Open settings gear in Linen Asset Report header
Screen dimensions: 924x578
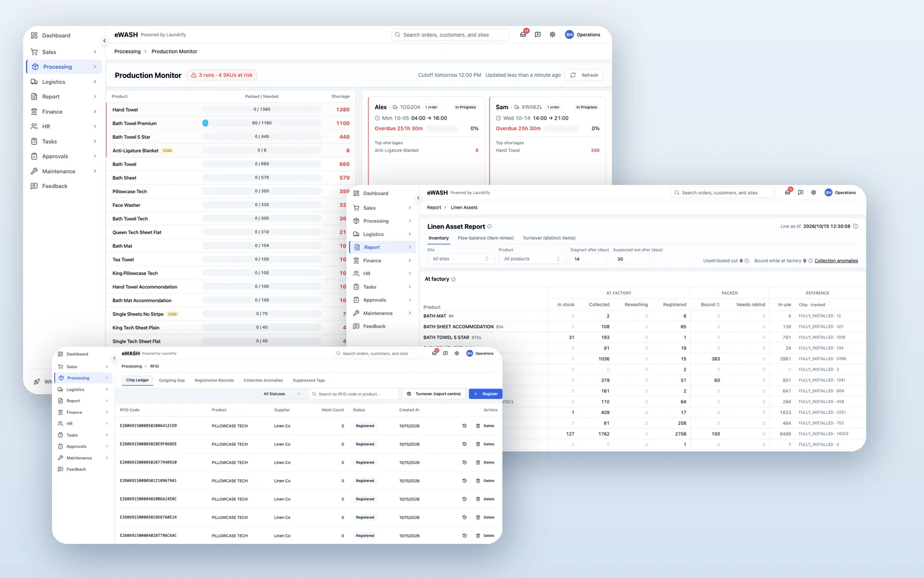814,192
